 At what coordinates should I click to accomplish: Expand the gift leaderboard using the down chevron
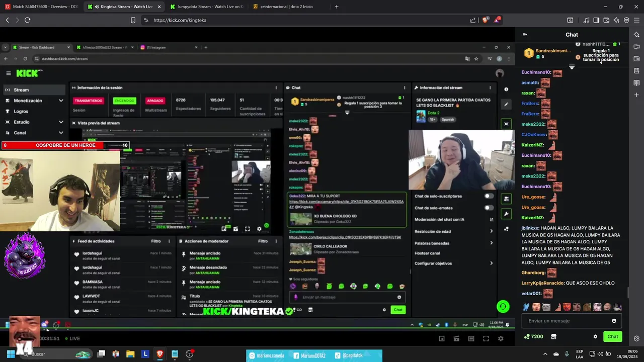tap(572, 67)
